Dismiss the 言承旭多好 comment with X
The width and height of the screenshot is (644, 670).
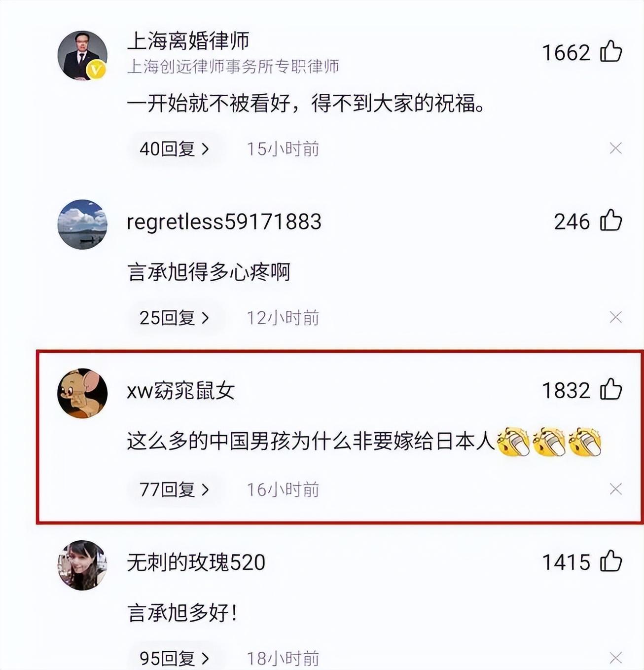[x=615, y=658]
